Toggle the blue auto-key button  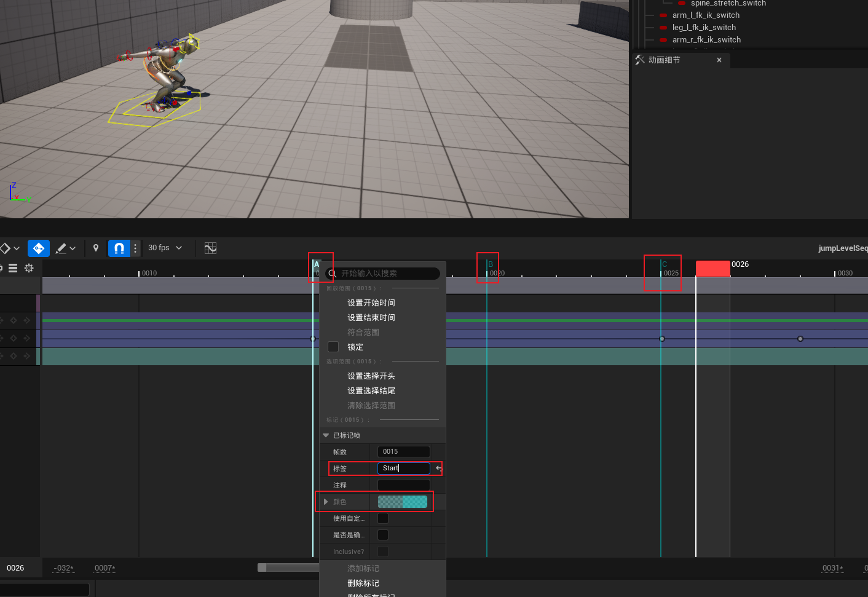39,248
